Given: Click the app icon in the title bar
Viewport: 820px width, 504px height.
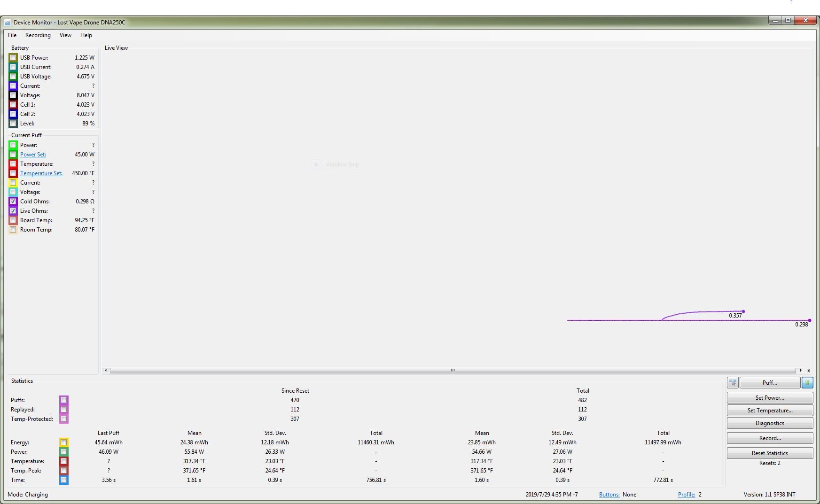Looking at the screenshot, I should click(x=8, y=23).
